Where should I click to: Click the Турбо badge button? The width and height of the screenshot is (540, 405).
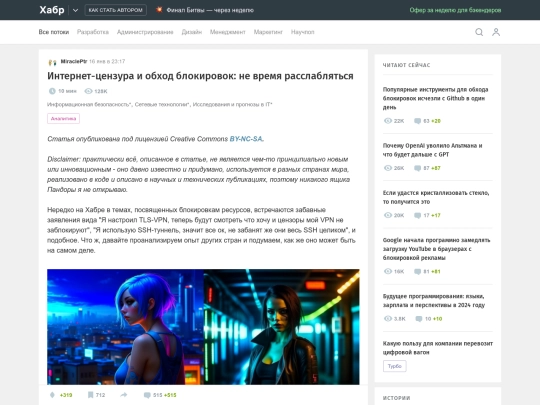[x=395, y=366]
